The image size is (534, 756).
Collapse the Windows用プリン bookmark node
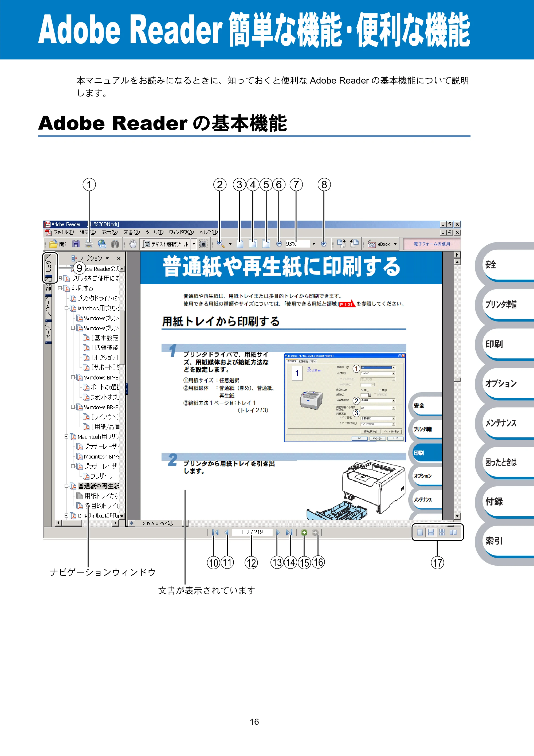point(66,308)
